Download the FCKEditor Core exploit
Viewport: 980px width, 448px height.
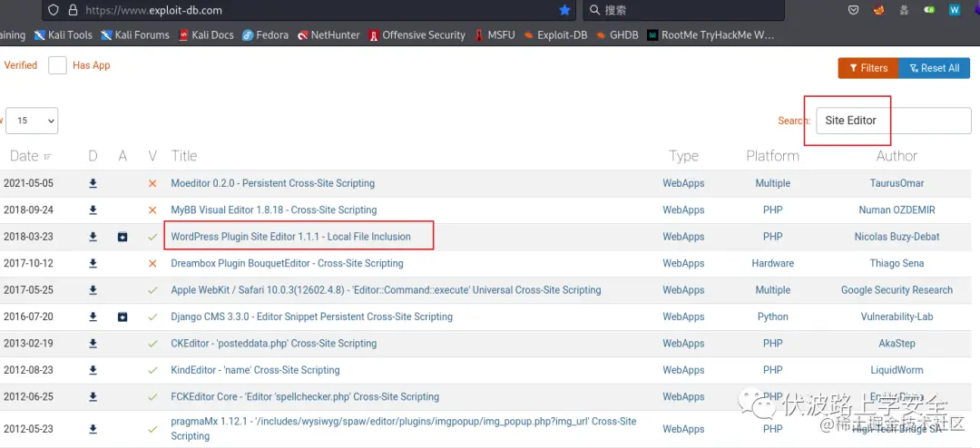pyautogui.click(x=93, y=397)
